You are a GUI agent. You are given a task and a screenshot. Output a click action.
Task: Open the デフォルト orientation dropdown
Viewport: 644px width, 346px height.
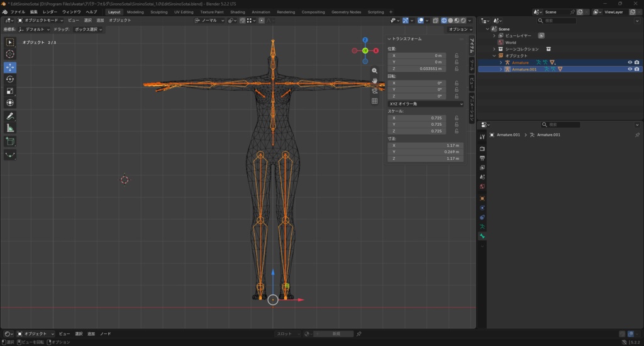pos(34,30)
